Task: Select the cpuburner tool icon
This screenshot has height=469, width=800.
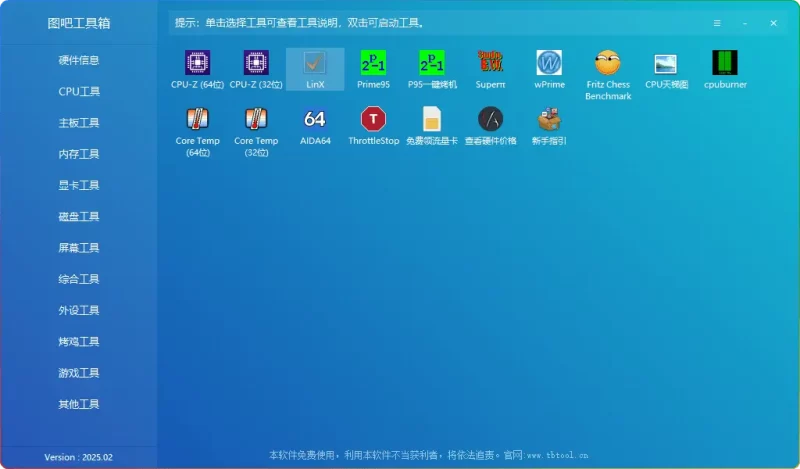Action: pos(725,63)
